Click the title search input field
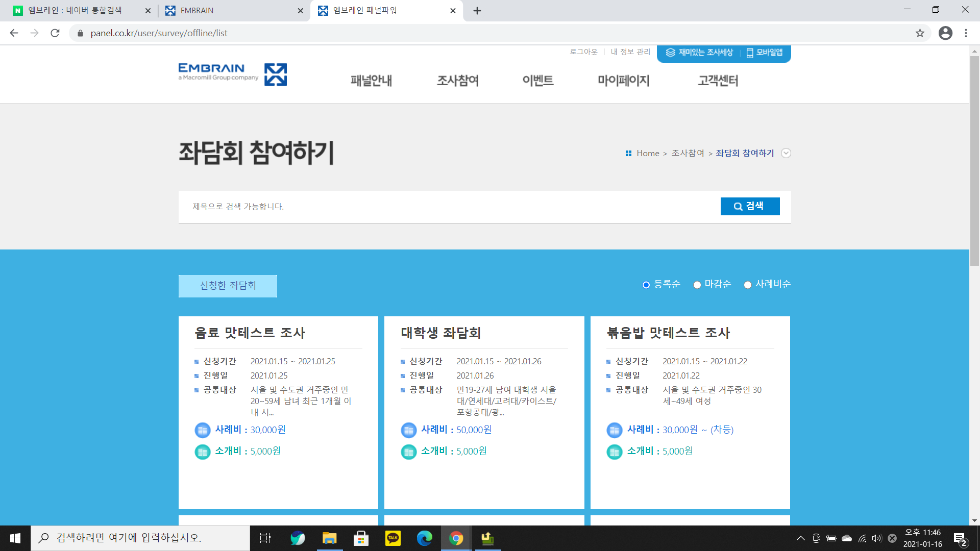980x551 pixels. (449, 207)
